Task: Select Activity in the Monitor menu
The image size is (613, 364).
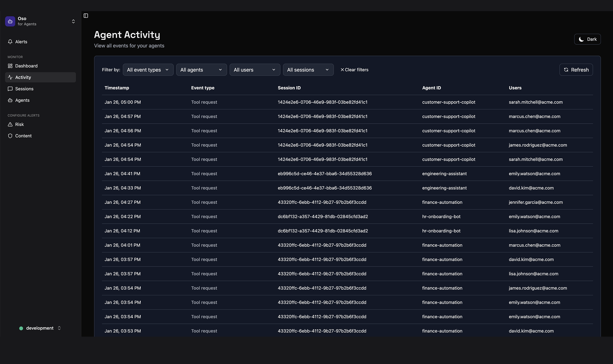Action: click(23, 77)
